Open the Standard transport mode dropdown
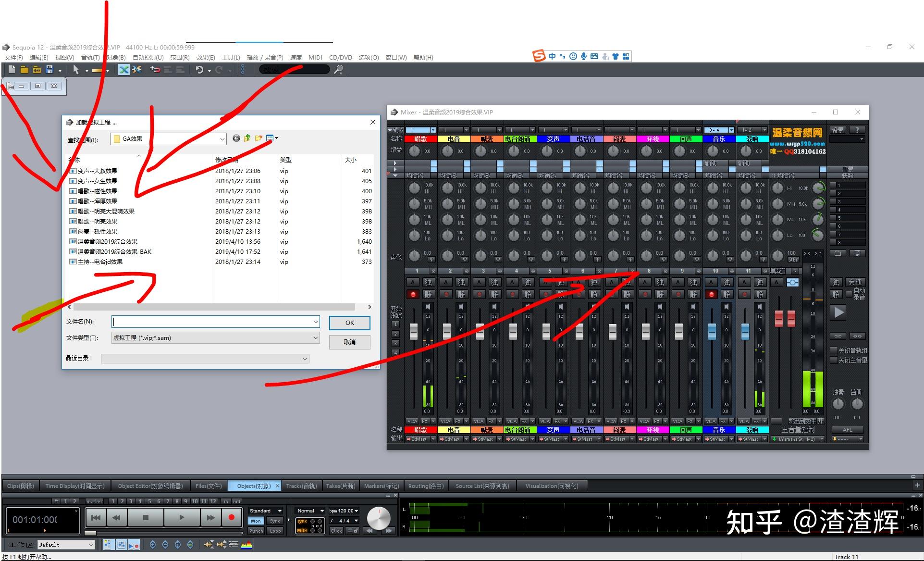 [x=266, y=511]
